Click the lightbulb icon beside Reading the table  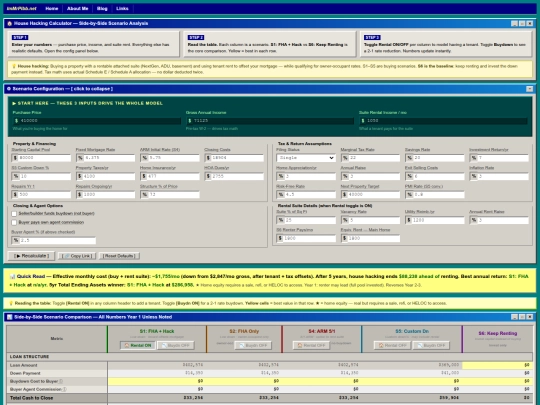click(x=11, y=303)
